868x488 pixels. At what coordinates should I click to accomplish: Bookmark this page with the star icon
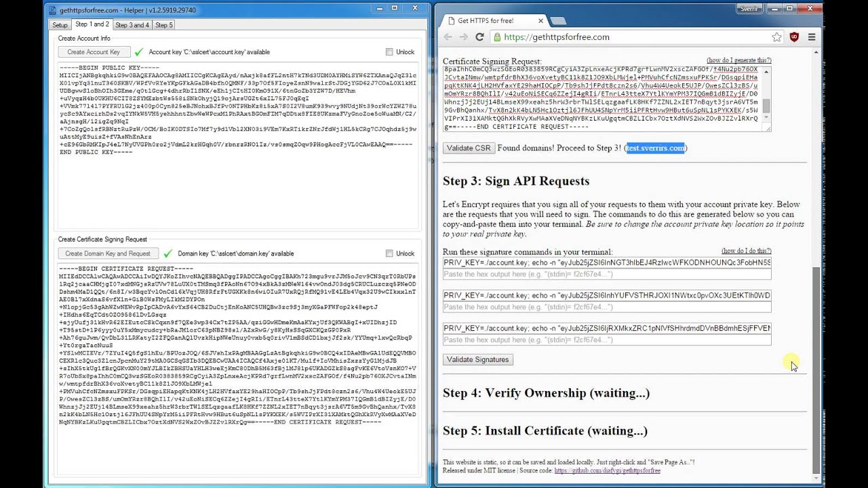[776, 37]
